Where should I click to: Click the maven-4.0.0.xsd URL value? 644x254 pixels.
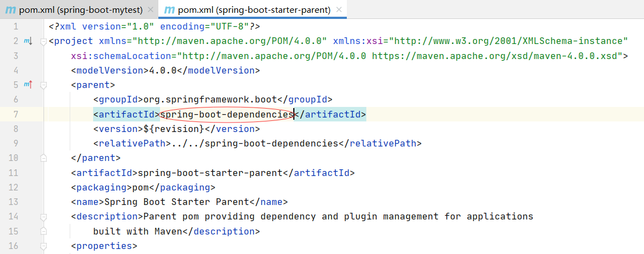tap(495, 56)
